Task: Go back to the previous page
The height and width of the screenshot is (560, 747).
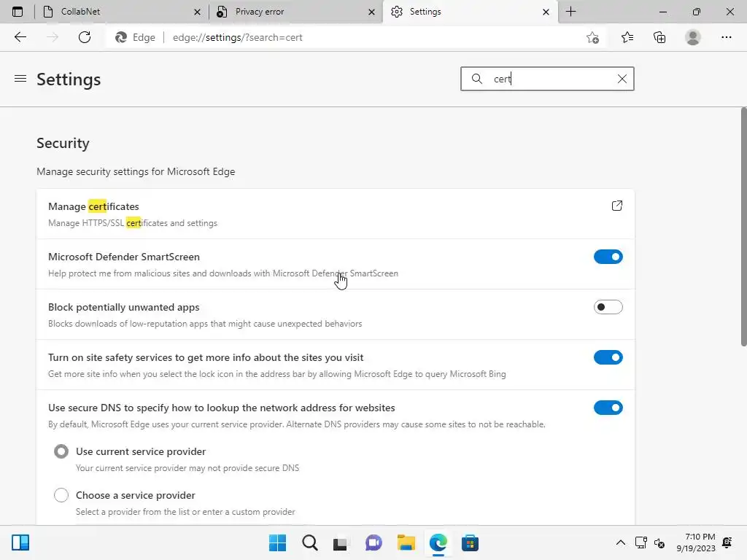Action: [20, 37]
